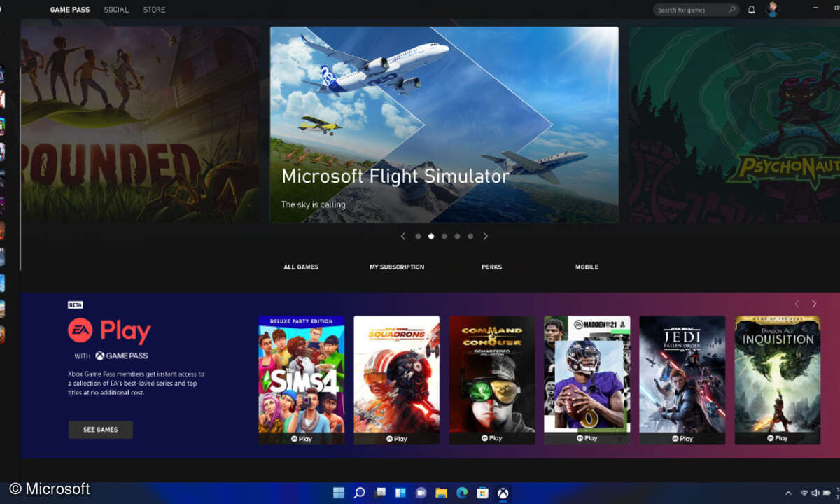840x504 pixels.
Task: Click the volume icon in the system tray
Action: (816, 493)
